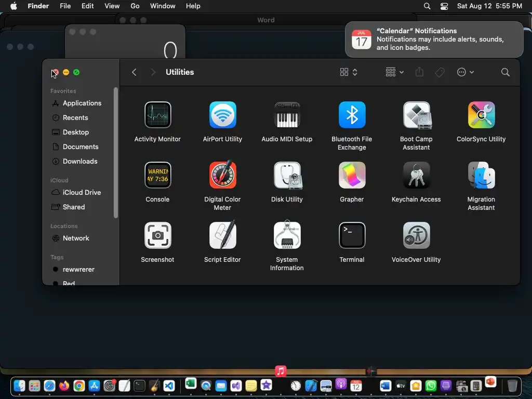This screenshot has width=532, height=399.
Task: Select VoiceOver Utility icon
Action: pos(416,235)
